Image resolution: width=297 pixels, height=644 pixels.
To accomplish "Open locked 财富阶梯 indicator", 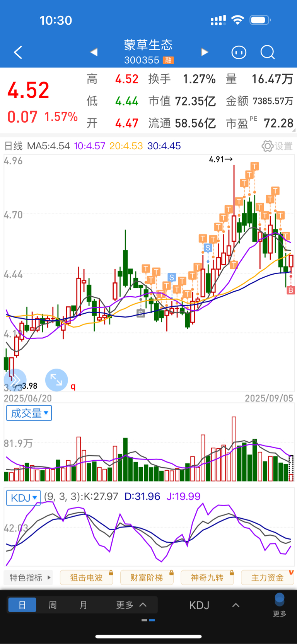I will pos(147,577).
